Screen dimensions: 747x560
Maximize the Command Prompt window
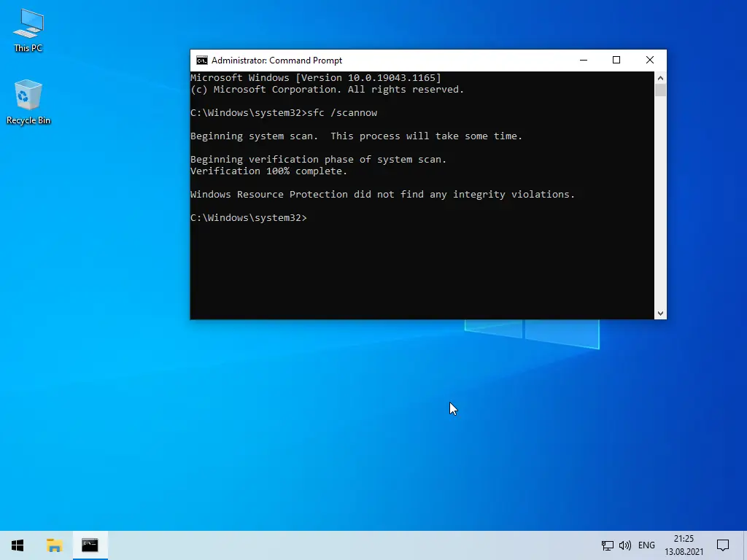[616, 60]
